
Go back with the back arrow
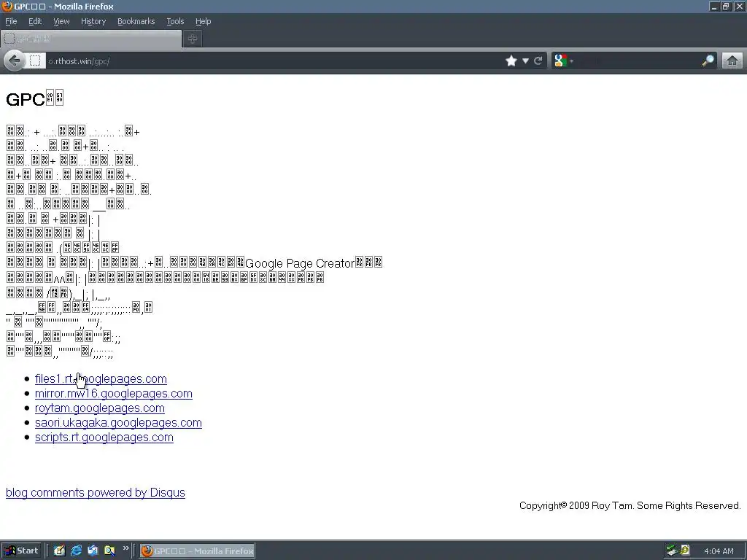pos(15,61)
